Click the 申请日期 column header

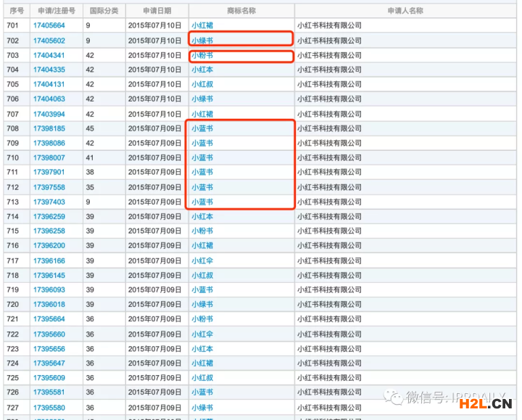[x=157, y=11]
